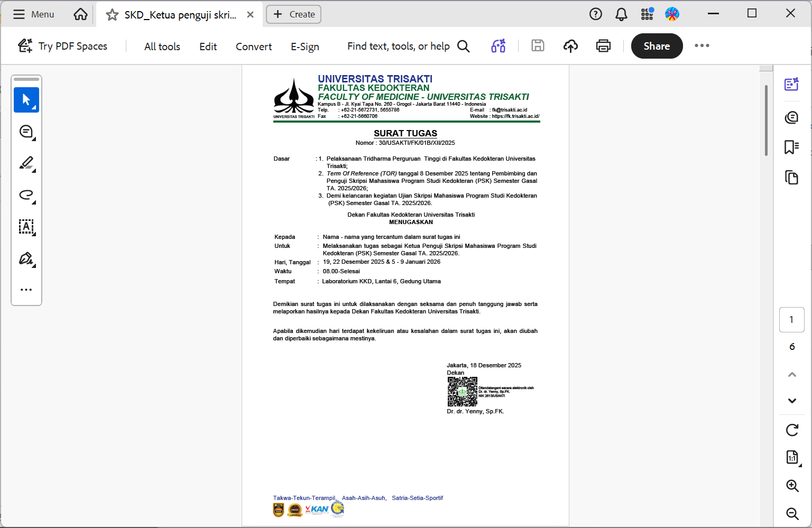The width and height of the screenshot is (812, 528).
Task: Select the arrow Select tool
Action: [26, 100]
